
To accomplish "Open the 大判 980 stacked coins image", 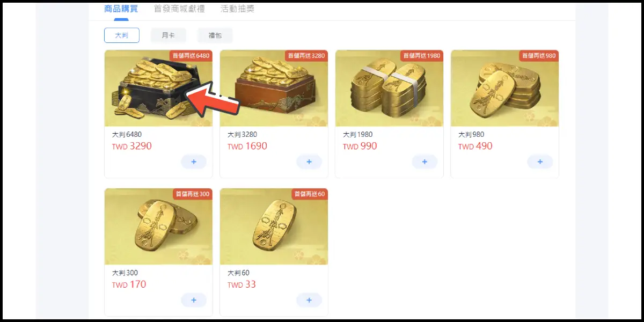I will pos(504,88).
